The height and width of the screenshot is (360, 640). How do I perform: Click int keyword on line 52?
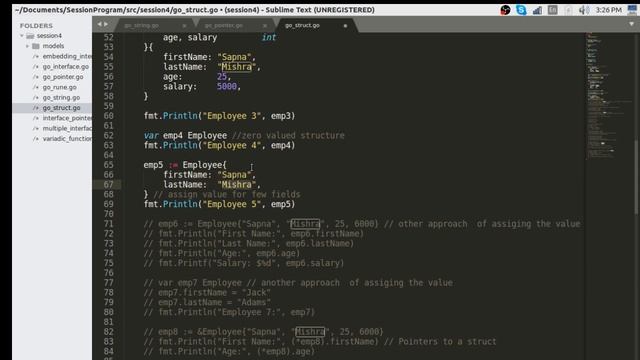269,38
